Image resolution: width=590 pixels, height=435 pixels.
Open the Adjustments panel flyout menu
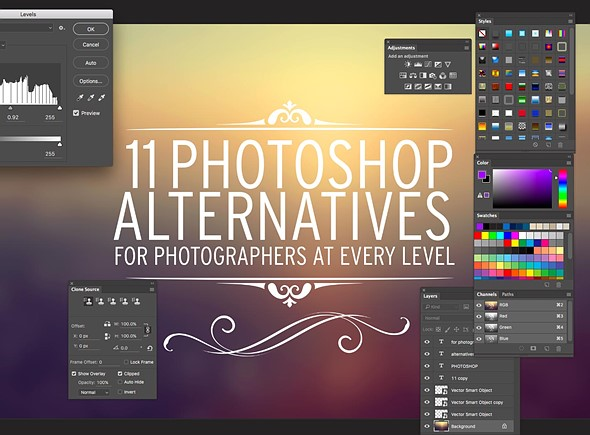[x=466, y=48]
